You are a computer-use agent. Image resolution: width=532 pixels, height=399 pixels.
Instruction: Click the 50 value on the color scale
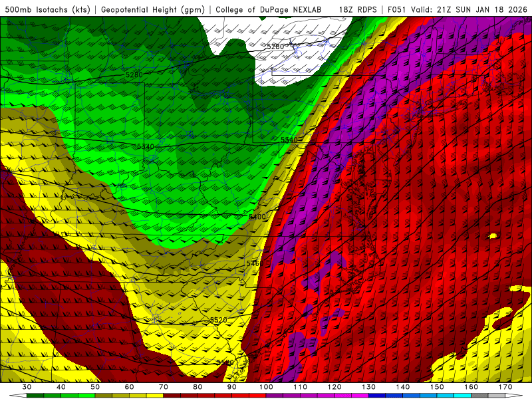pyautogui.click(x=95, y=387)
